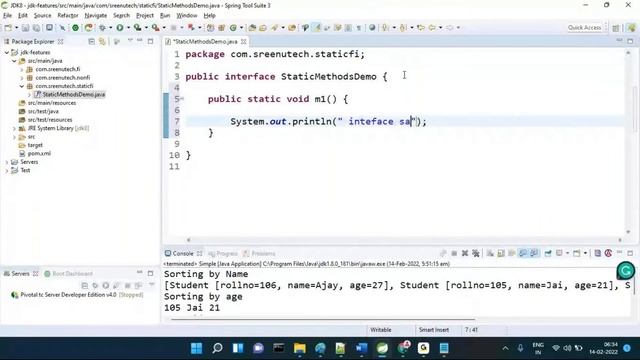Select the StaticMethodsDemo.java editor tab
The image size is (640, 360).
[x=206, y=42]
